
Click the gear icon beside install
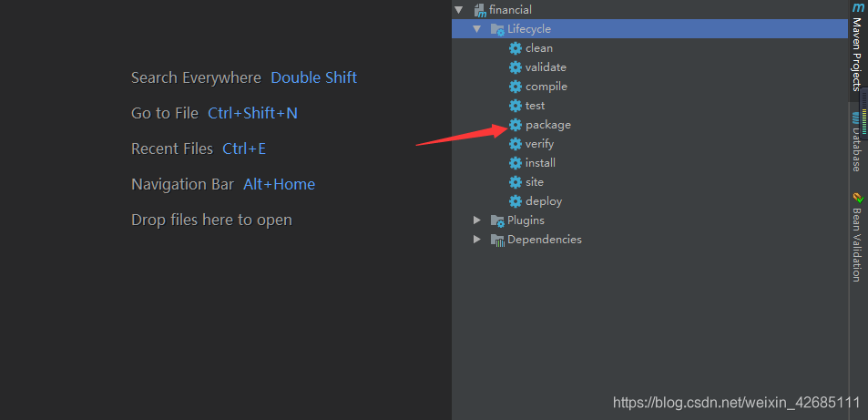coord(516,163)
